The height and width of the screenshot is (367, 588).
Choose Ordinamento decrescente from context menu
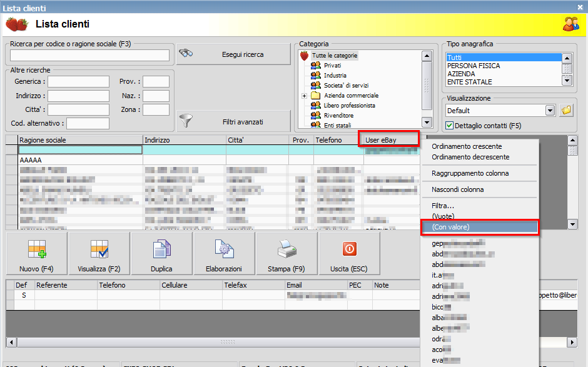click(x=480, y=157)
